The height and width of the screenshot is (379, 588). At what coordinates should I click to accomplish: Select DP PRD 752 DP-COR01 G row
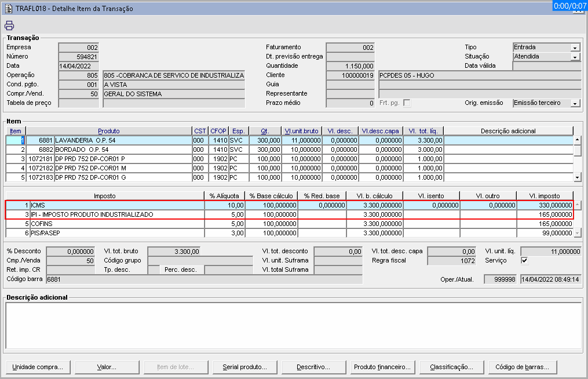click(290, 177)
